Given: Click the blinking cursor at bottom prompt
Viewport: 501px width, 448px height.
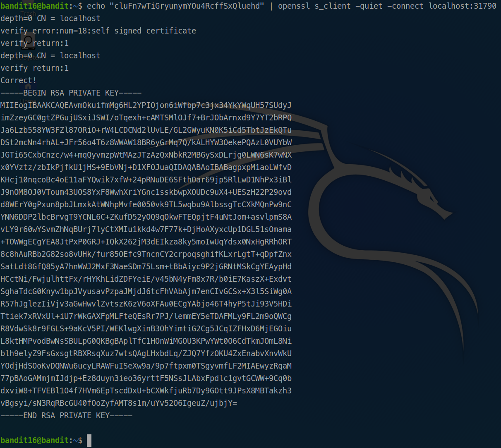Looking at the screenshot, I should pyautogui.click(x=89, y=441).
